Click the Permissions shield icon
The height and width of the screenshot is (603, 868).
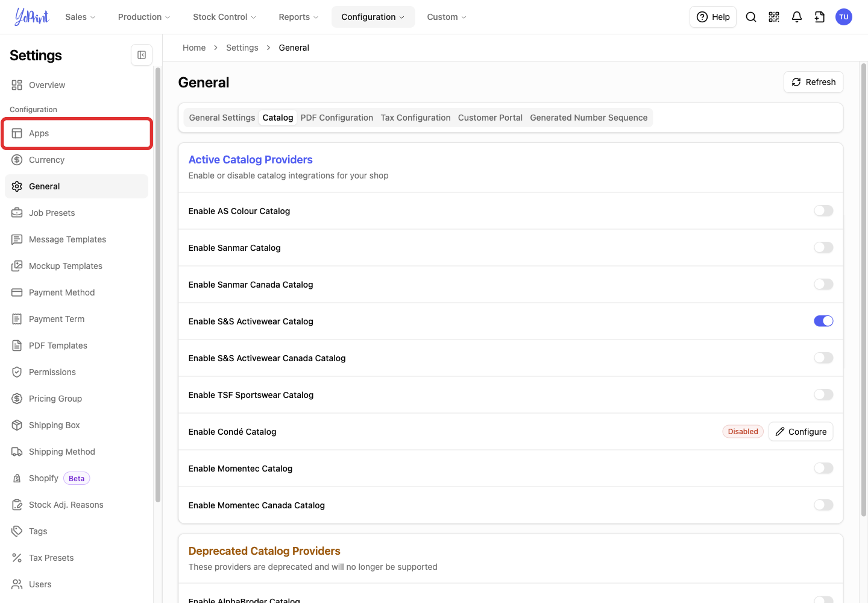17,372
